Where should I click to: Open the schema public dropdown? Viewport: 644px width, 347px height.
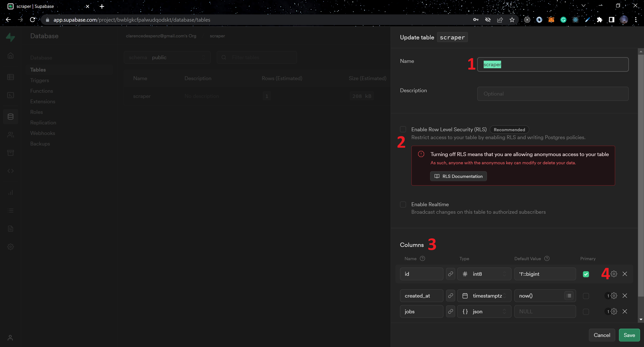(167, 57)
